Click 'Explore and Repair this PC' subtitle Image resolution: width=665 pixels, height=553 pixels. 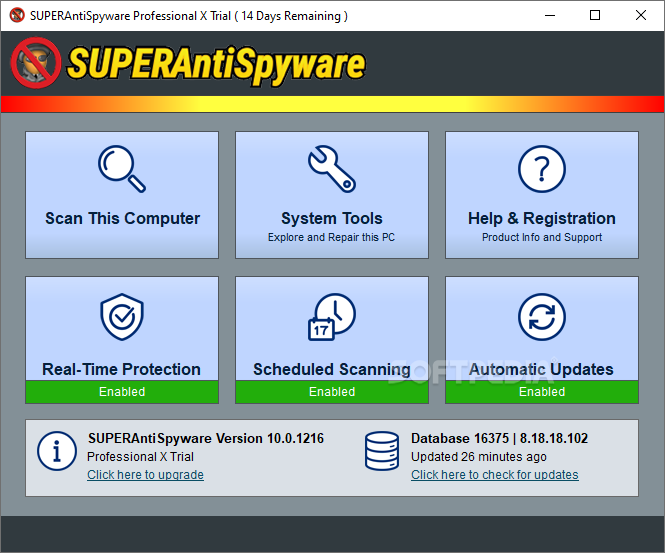point(331,237)
